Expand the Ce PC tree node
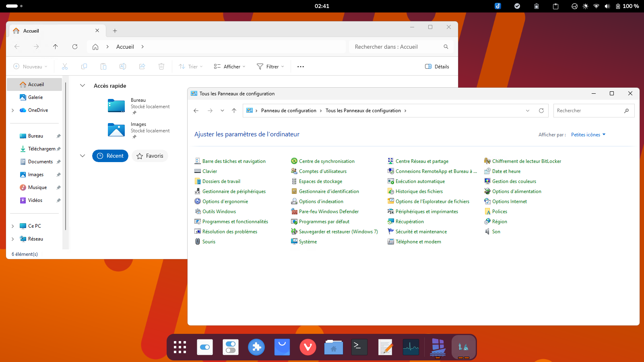The width and height of the screenshot is (644, 362). click(x=13, y=226)
